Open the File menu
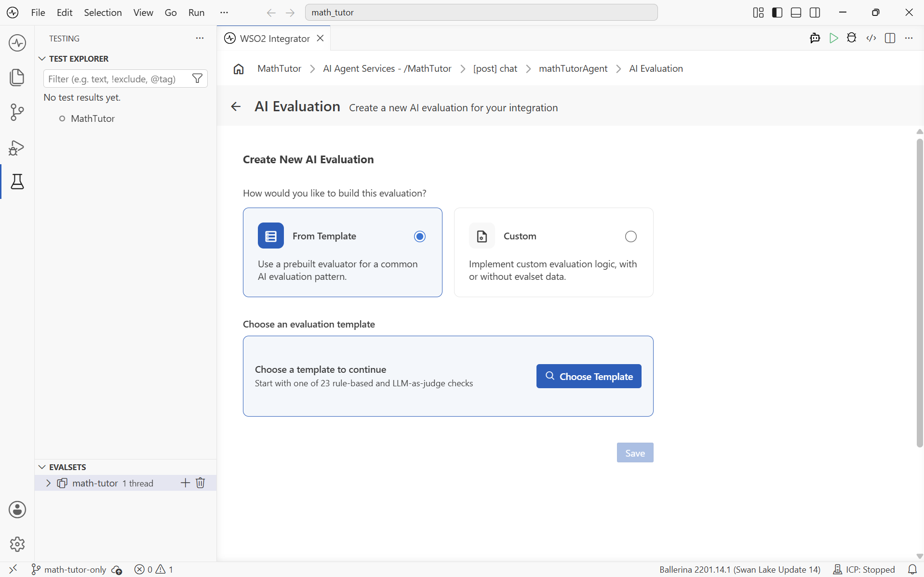Image resolution: width=924 pixels, height=577 pixels. click(38, 13)
